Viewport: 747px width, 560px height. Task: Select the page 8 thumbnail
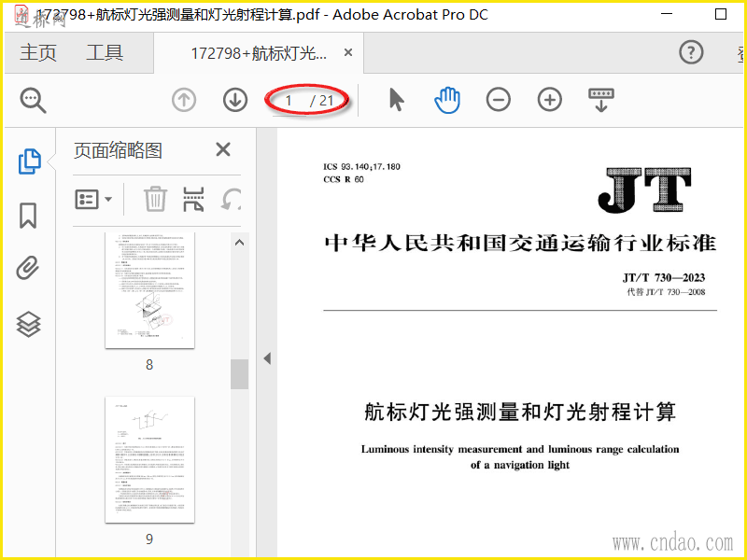pyautogui.click(x=149, y=290)
